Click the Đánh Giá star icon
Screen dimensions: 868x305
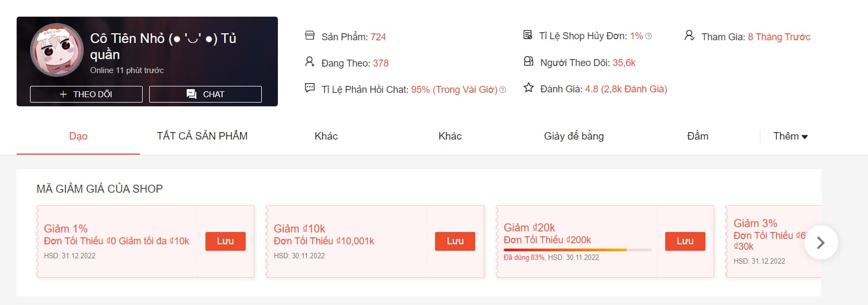pyautogui.click(x=528, y=88)
